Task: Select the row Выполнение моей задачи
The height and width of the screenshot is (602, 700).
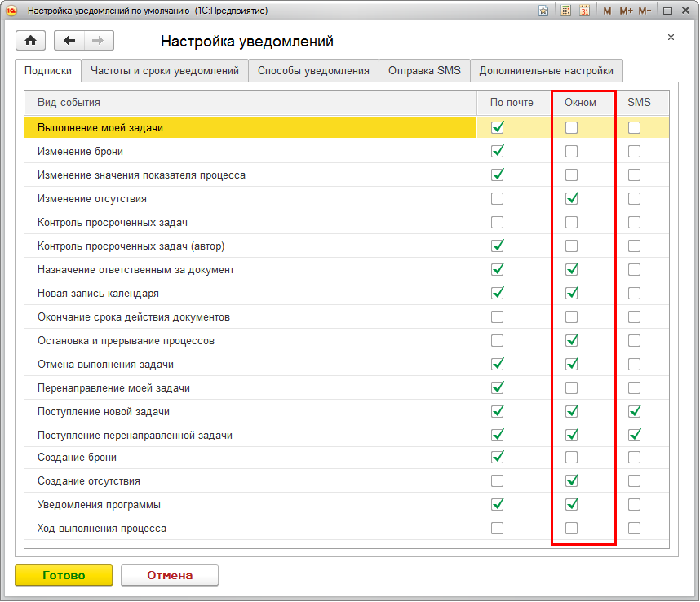Action: coord(347,127)
